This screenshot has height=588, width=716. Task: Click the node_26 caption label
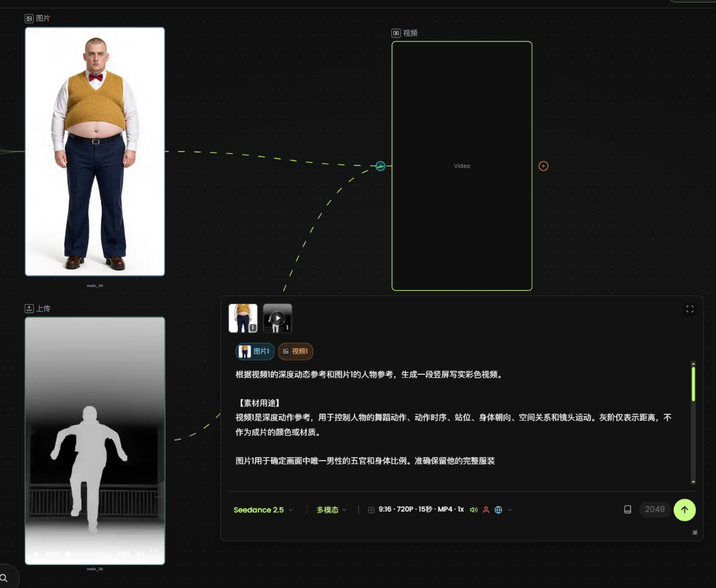95,569
